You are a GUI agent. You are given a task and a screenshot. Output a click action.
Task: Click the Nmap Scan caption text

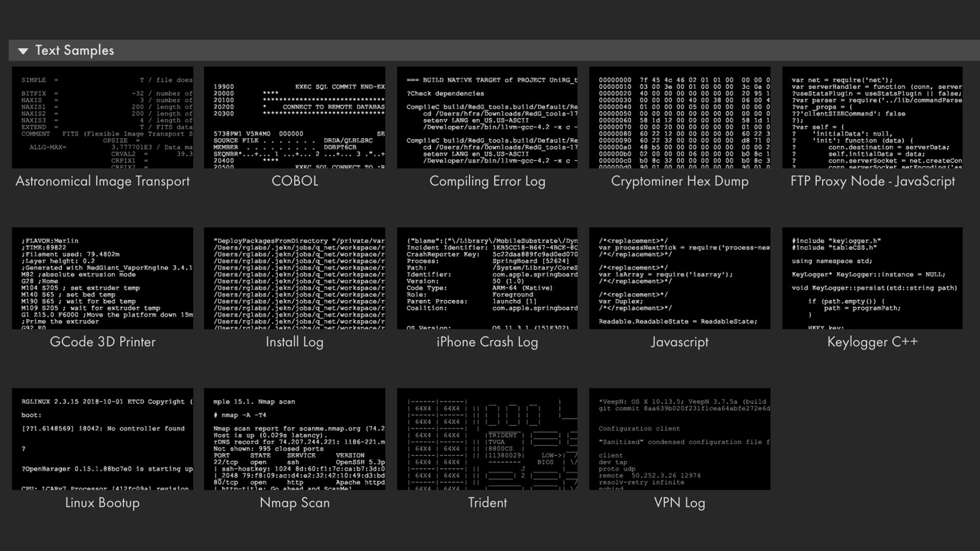[295, 503]
